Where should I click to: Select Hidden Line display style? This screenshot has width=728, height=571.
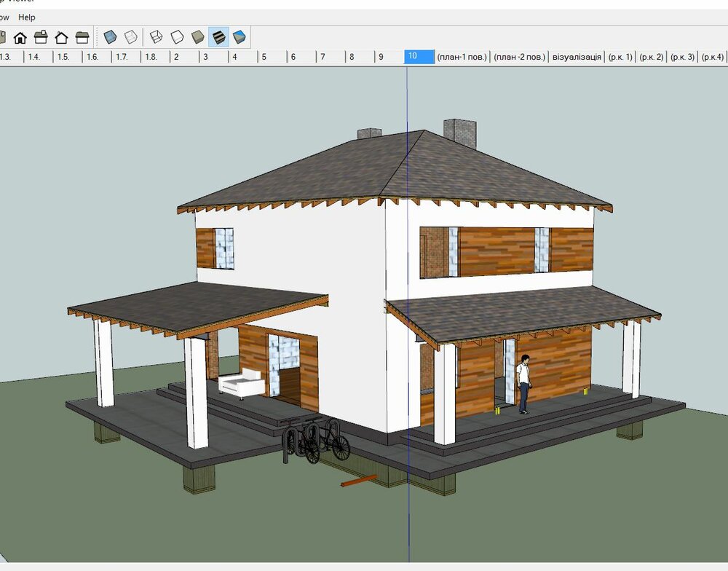click(177, 36)
